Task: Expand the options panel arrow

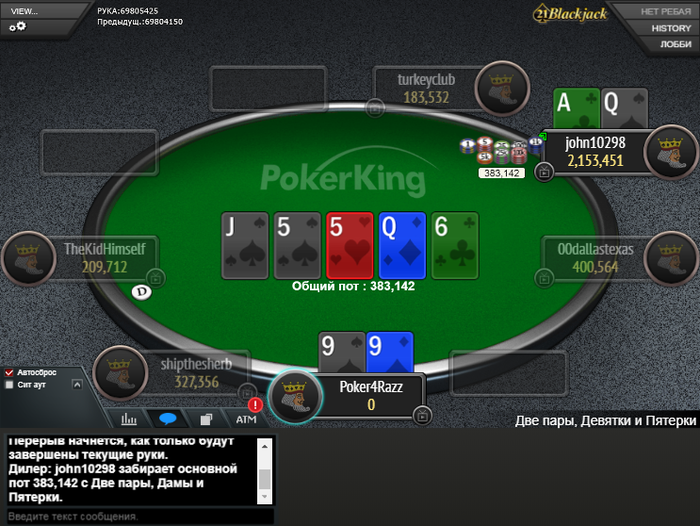Action: pyautogui.click(x=77, y=384)
